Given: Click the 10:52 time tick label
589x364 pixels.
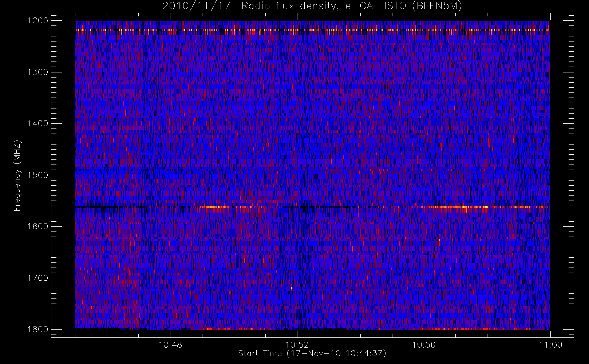Looking at the screenshot, I should click(x=297, y=345).
